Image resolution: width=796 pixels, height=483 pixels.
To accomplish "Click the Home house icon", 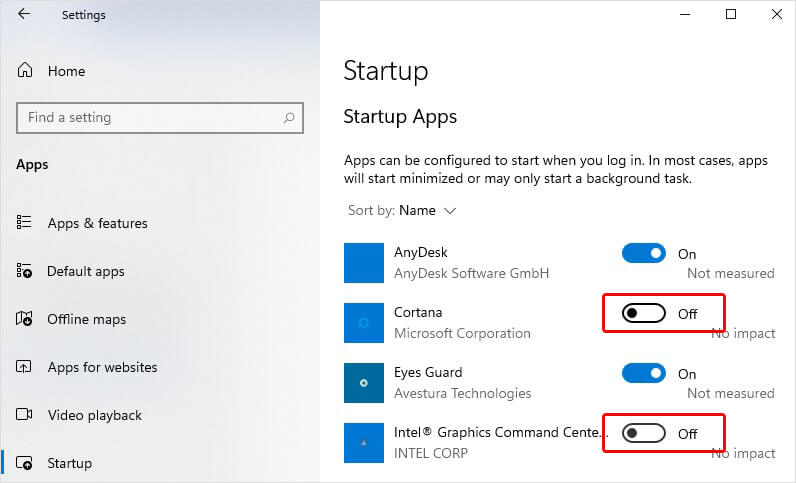I will coord(24,70).
